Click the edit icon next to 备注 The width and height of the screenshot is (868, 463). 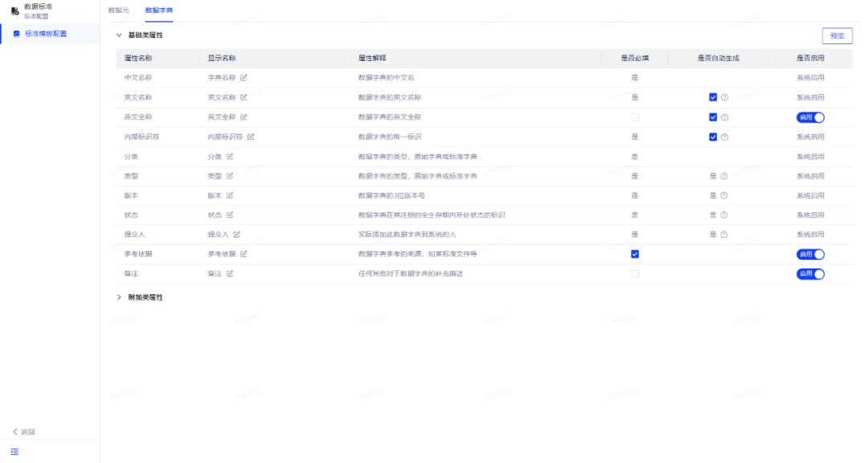pyautogui.click(x=229, y=273)
